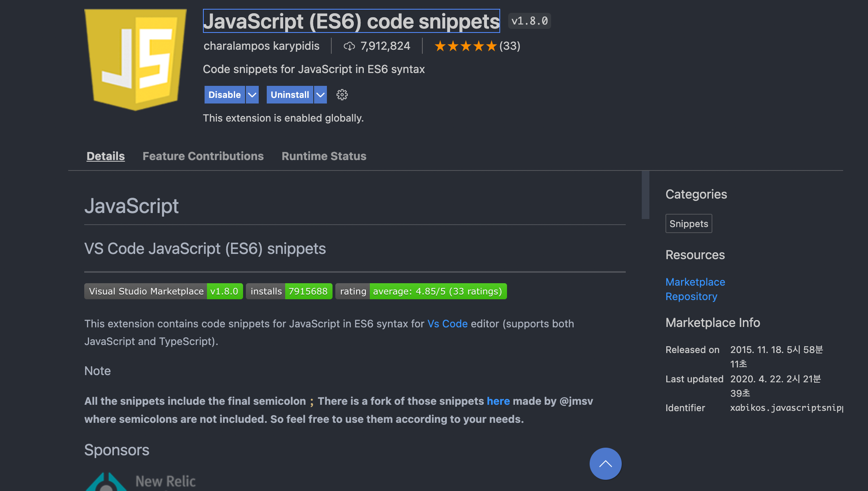
Task: Click the manage gear icon
Action: pyautogui.click(x=342, y=95)
